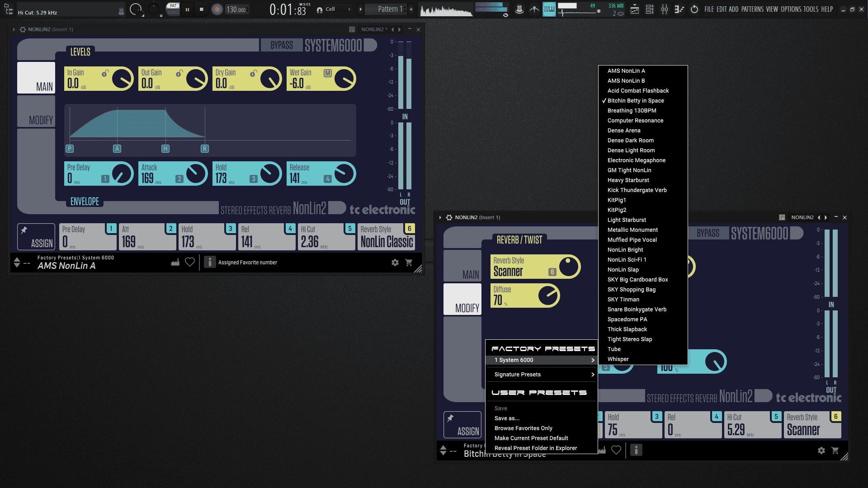
Task: Click the Release knob in Envelope section
Action: click(344, 174)
